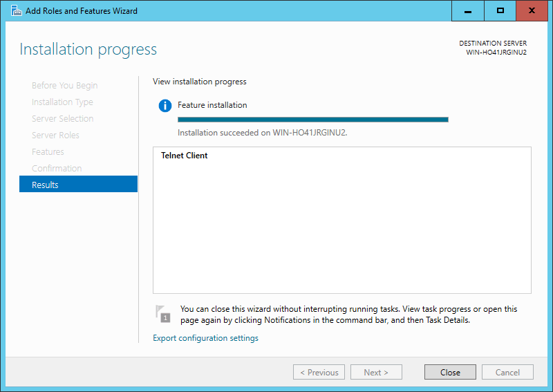This screenshot has height=392, width=553.
Task: Click the blue information icon beside Feature installation
Action: click(x=165, y=106)
